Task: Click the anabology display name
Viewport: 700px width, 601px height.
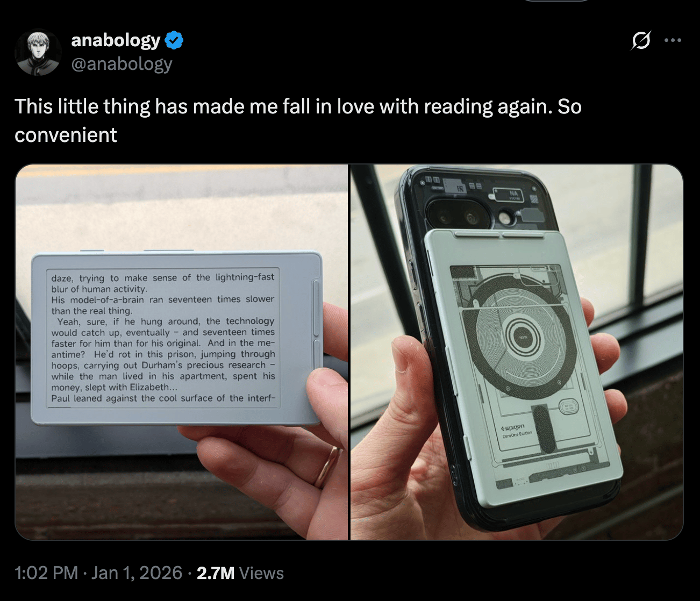Action: (116, 40)
